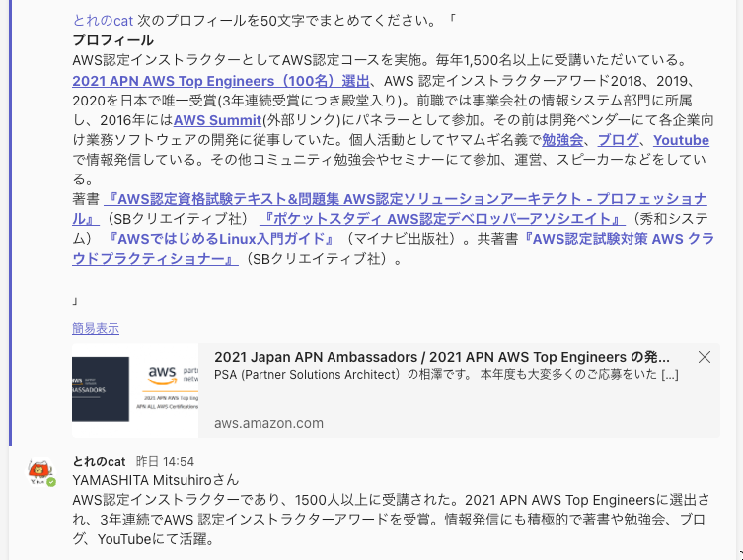
Task: Click the とれのcat sender name
Action: 99,462
